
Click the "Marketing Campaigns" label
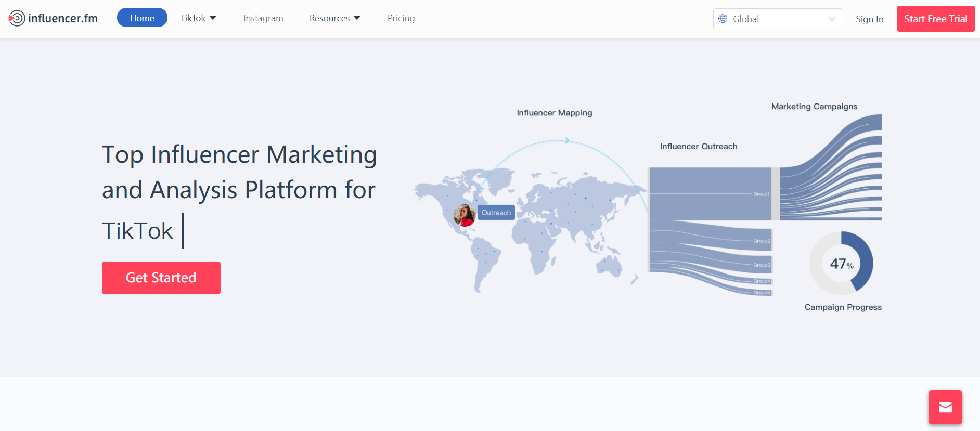coord(814,107)
